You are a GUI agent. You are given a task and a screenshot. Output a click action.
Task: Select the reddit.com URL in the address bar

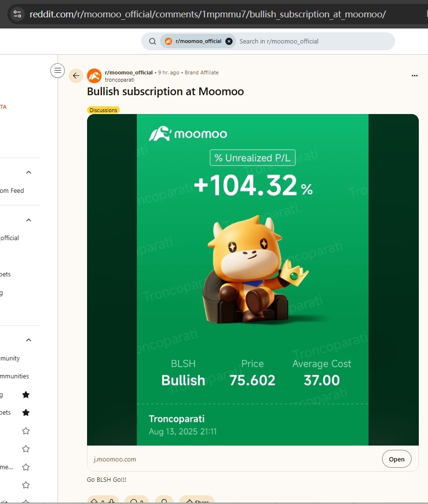[207, 14]
